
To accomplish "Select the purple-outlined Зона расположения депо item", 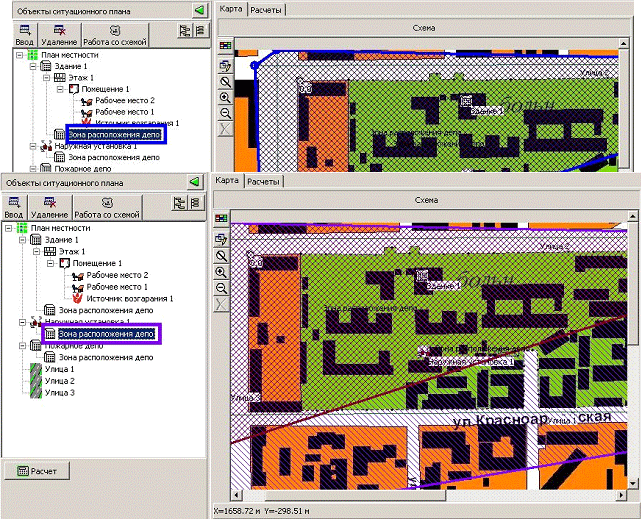I will pyautogui.click(x=105, y=334).
